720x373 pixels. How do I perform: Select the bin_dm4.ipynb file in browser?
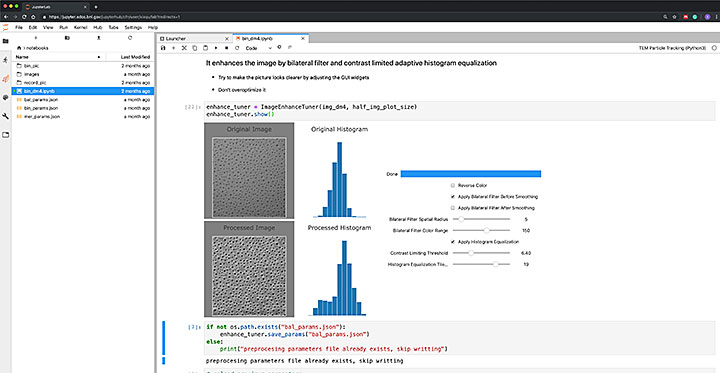point(83,91)
